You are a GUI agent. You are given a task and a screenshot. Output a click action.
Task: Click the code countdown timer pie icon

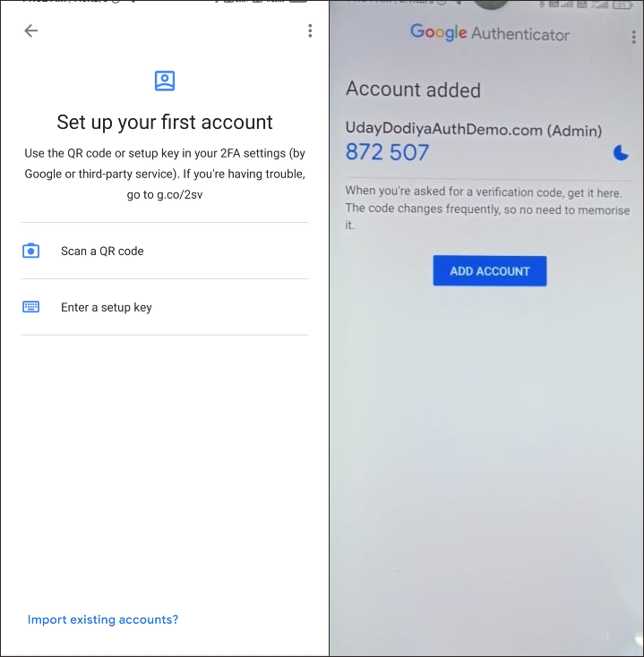click(x=621, y=153)
